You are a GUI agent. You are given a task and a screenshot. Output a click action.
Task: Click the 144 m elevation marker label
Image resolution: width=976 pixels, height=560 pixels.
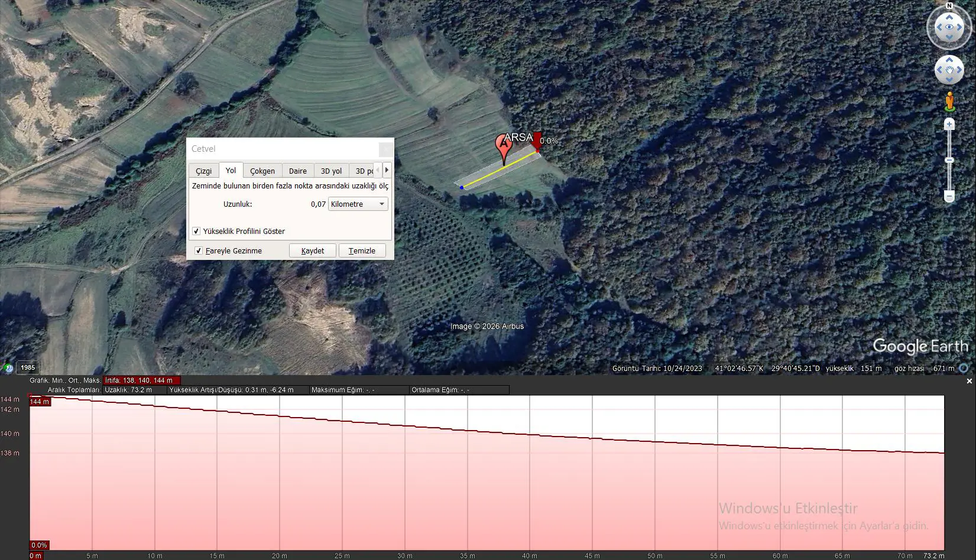tap(40, 402)
